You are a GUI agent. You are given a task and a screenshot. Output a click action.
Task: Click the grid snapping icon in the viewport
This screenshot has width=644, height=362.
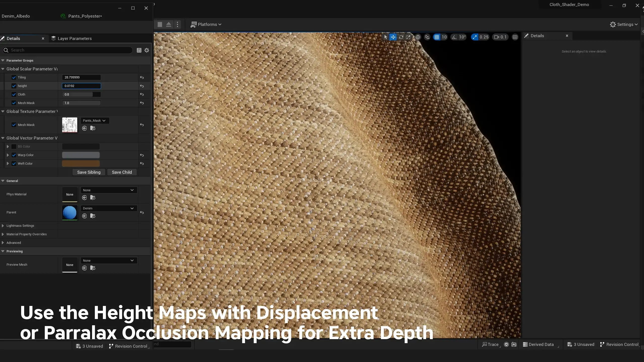pyautogui.click(x=436, y=37)
